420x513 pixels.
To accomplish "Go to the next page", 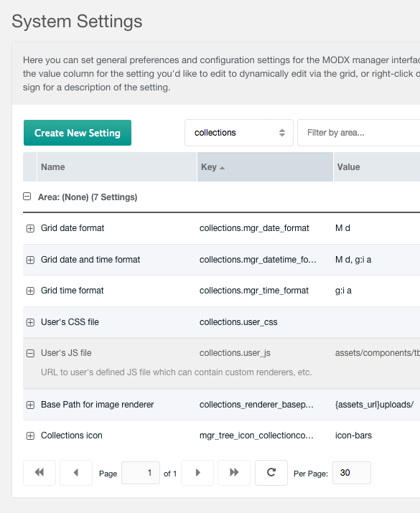I will [x=197, y=472].
